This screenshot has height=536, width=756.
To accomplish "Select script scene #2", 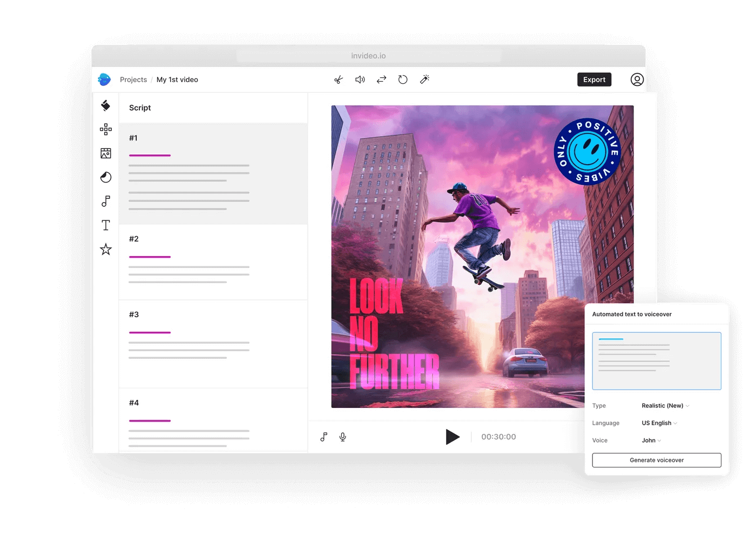I will [x=213, y=262].
